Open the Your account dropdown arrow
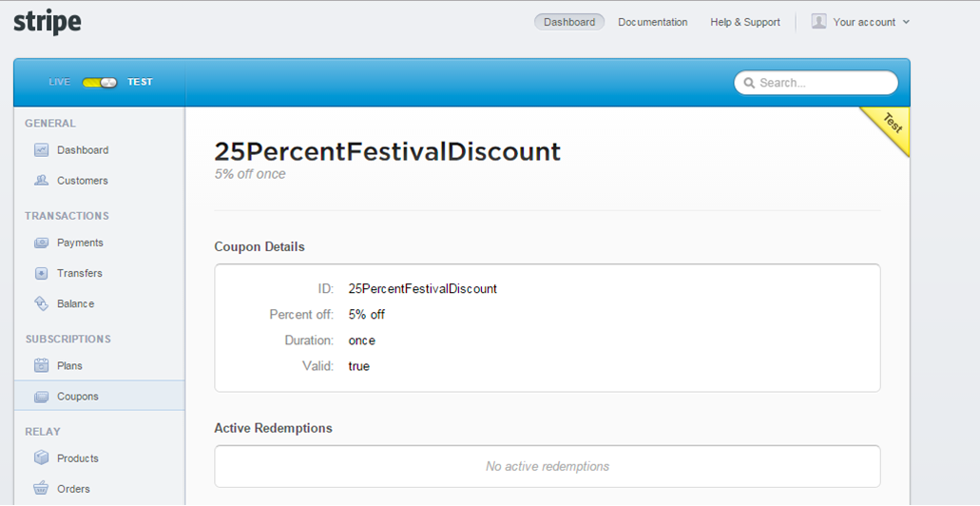Image resolution: width=980 pixels, height=506 pixels. tap(906, 22)
